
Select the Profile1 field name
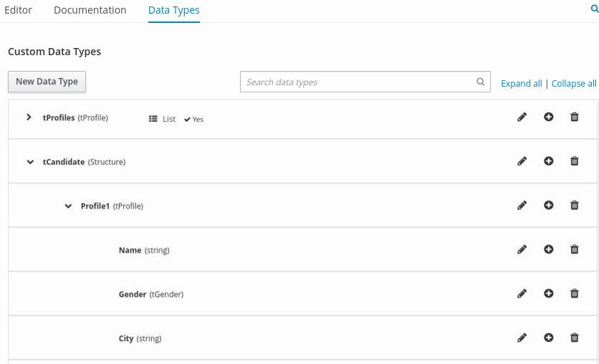click(95, 206)
